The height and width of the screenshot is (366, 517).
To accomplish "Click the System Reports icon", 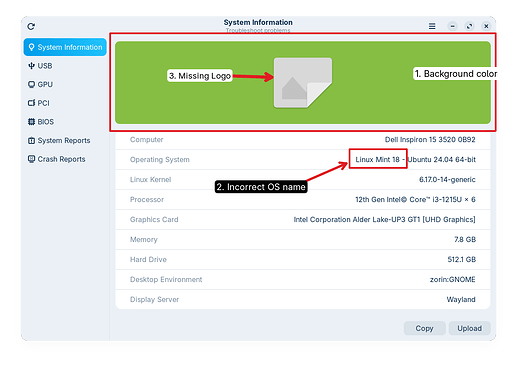I will click(31, 140).
